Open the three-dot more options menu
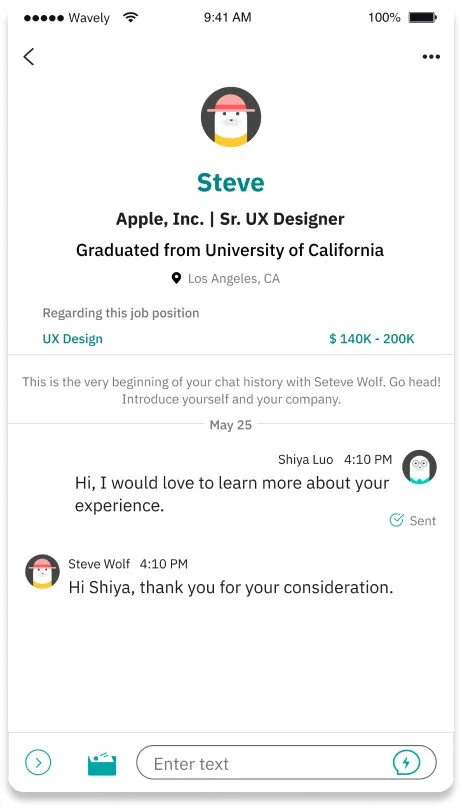The image size is (462, 808). (x=431, y=57)
